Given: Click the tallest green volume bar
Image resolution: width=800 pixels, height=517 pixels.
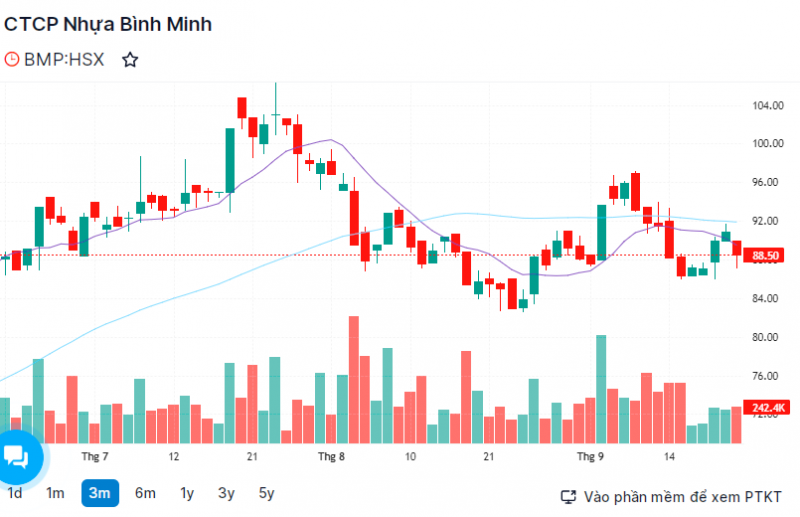Looking at the screenshot, I should [601, 389].
